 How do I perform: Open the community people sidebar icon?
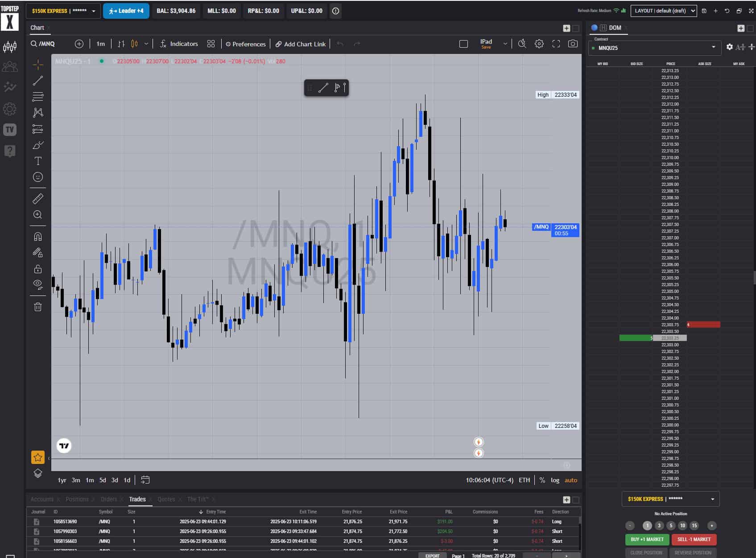pyautogui.click(x=10, y=67)
